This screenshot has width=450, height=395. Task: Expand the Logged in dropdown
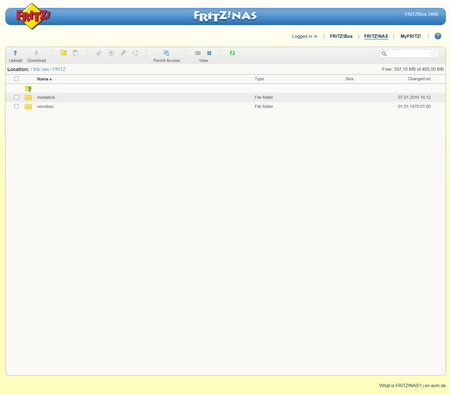(304, 36)
